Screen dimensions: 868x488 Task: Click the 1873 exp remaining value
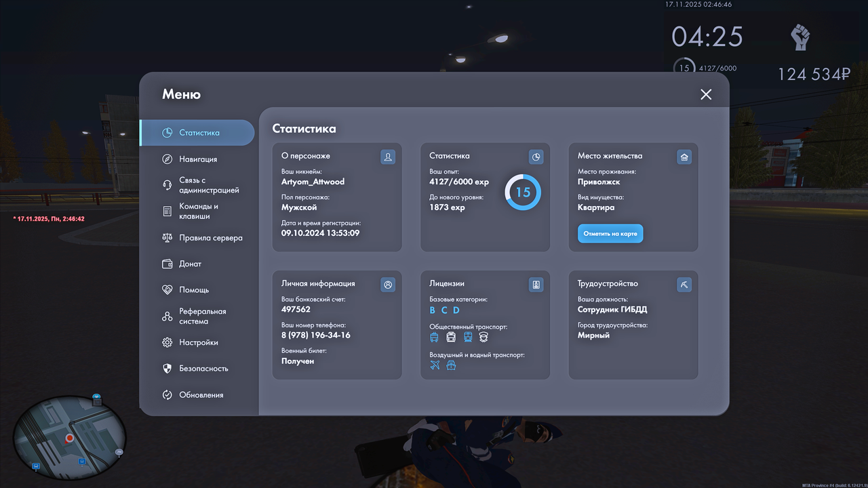[x=448, y=207]
